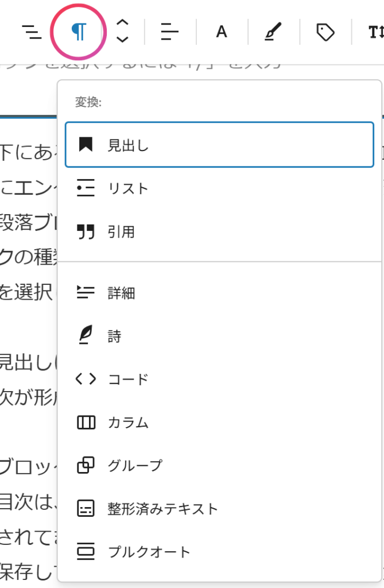Click the tag label icon

tap(325, 32)
